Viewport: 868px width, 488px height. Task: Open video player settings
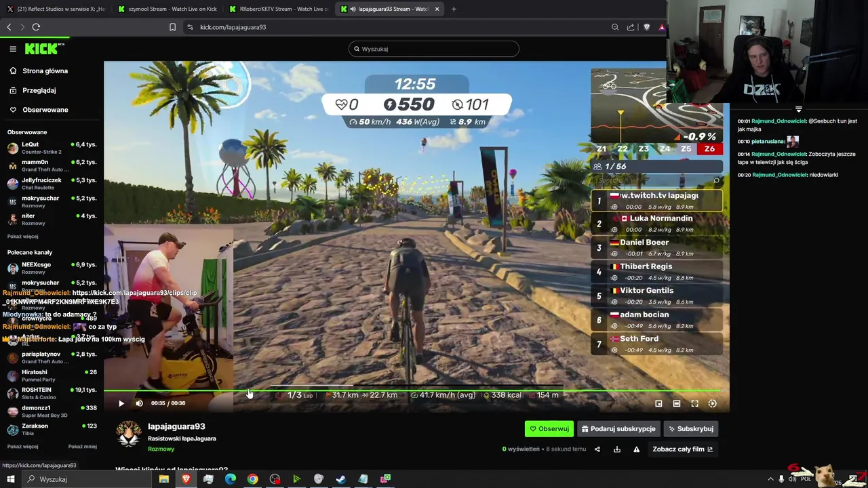712,403
